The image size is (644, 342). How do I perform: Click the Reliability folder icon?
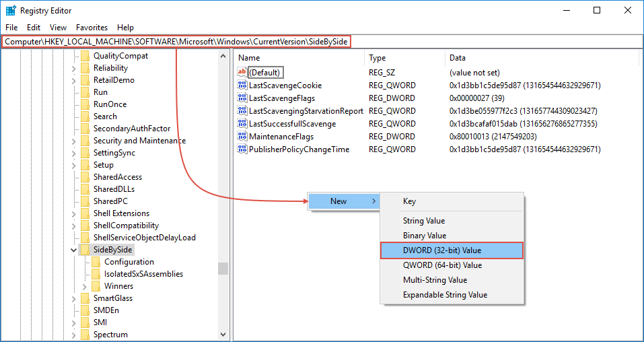(85, 68)
